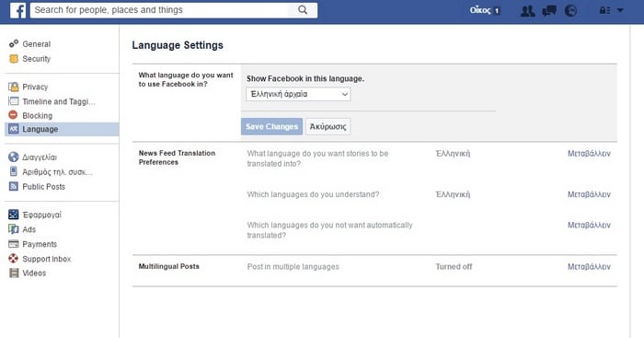Screen dimensions: 644x338
Task: Click the Ads sidebar icon
Action: (x=14, y=229)
